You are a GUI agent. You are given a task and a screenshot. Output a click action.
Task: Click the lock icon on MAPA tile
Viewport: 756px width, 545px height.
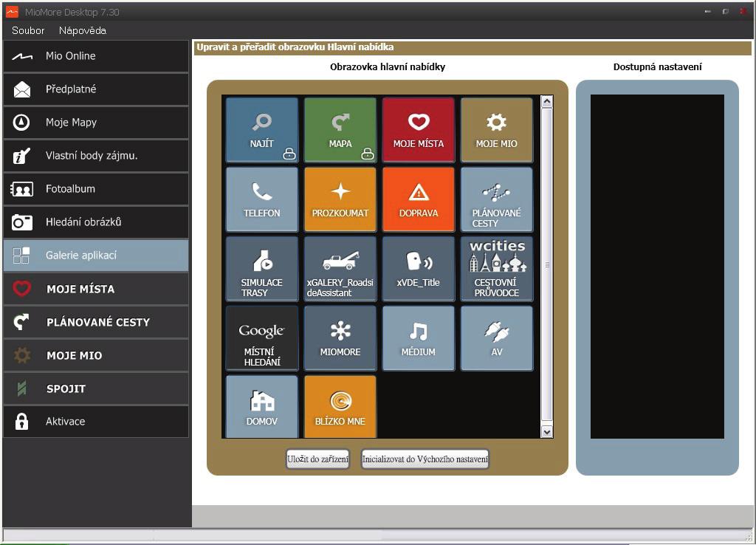pos(368,154)
